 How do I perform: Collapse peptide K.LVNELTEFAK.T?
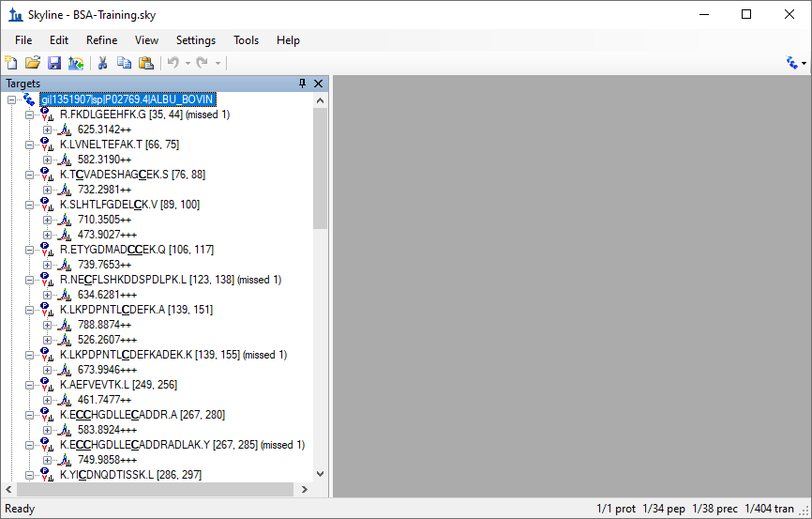tap(29, 145)
